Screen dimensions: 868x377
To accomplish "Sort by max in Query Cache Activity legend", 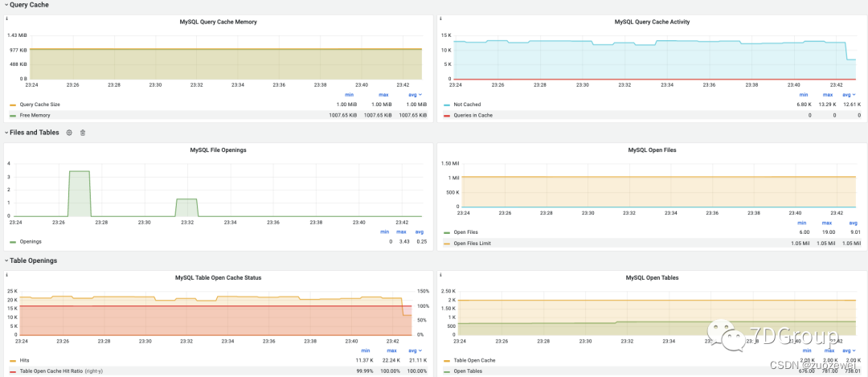I will point(827,95).
